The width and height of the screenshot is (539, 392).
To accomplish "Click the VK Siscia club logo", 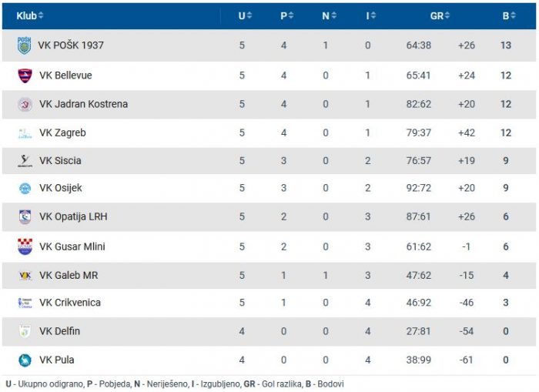I will (x=25, y=161).
